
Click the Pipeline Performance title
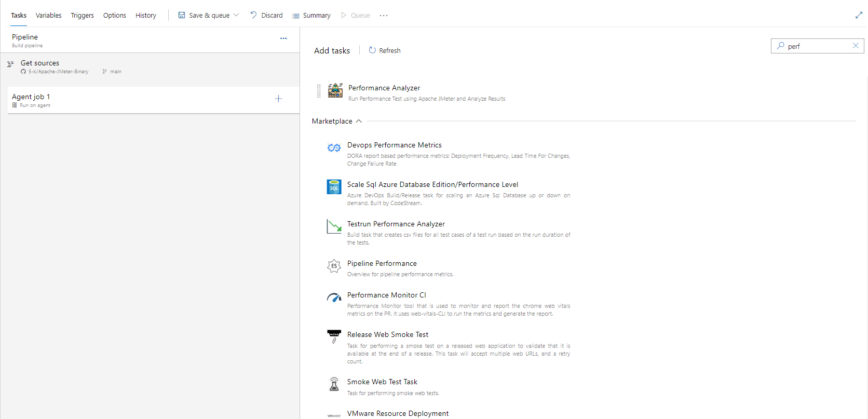(x=382, y=263)
